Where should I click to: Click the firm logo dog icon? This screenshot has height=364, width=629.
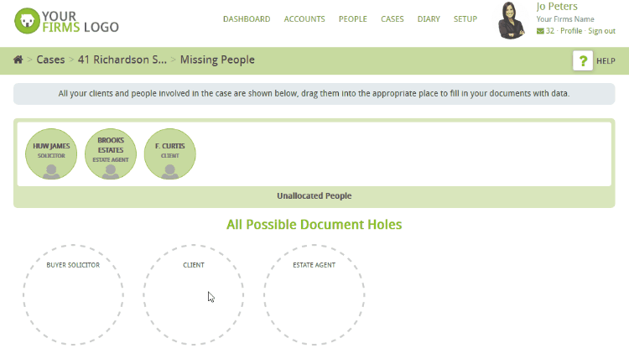click(28, 21)
